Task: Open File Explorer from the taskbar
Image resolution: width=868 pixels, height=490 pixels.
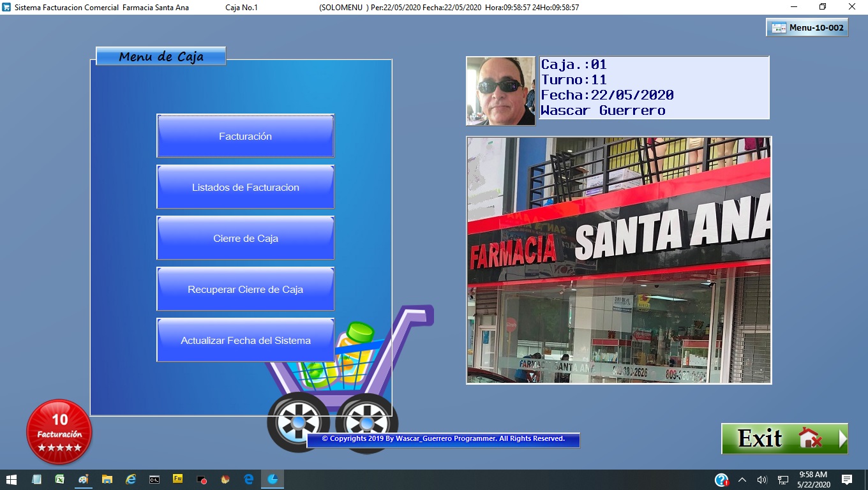Action: tap(107, 479)
